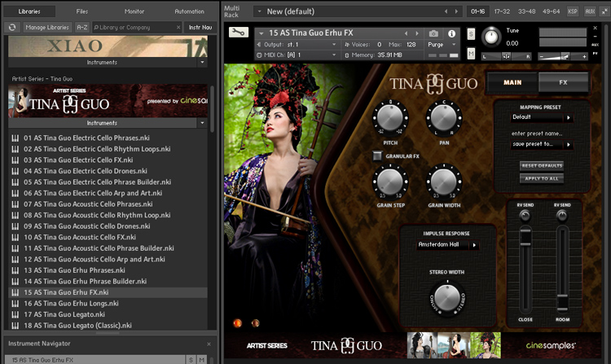Viewport: 611px width, 364px height.
Task: Click the volume minus icon
Action: tap(541, 57)
